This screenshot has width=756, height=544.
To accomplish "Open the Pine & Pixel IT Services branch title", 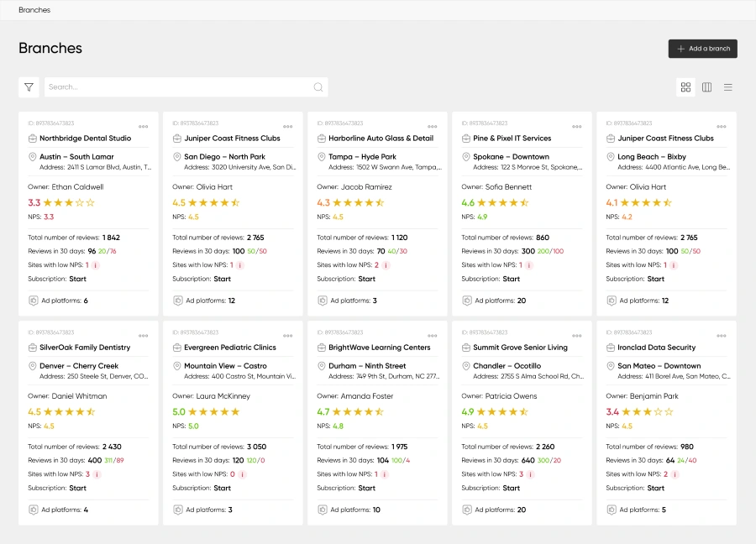I will pos(512,139).
